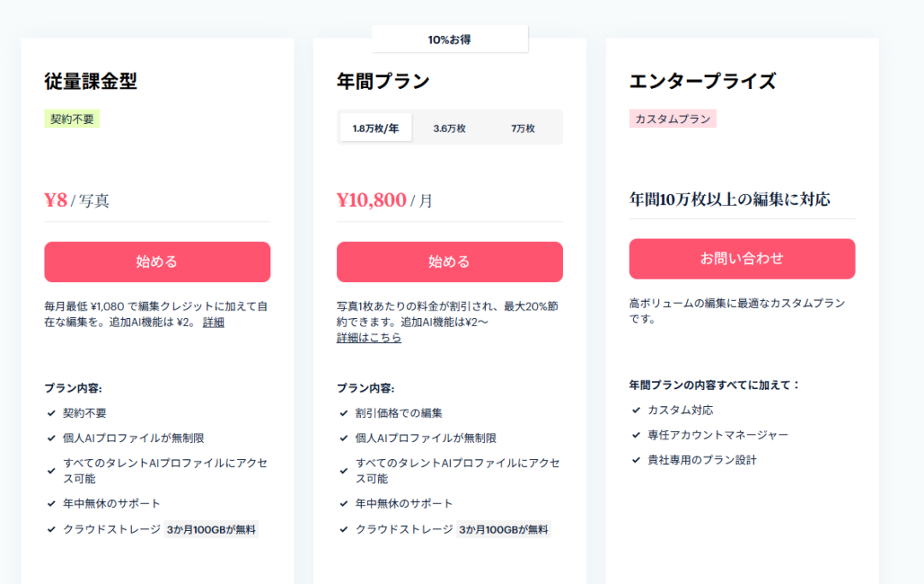Click checkmark icon beside 割引価格での編集
This screenshot has height=584, width=924.
[x=344, y=413]
